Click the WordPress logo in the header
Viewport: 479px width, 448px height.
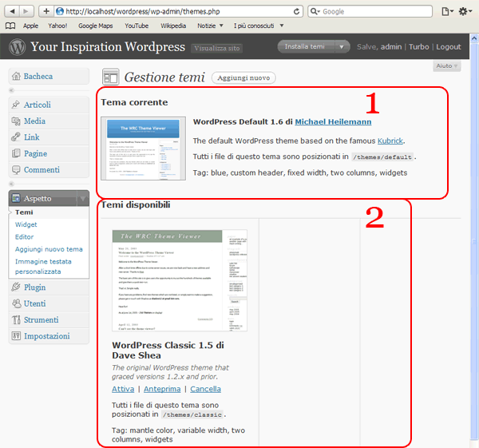[17, 47]
